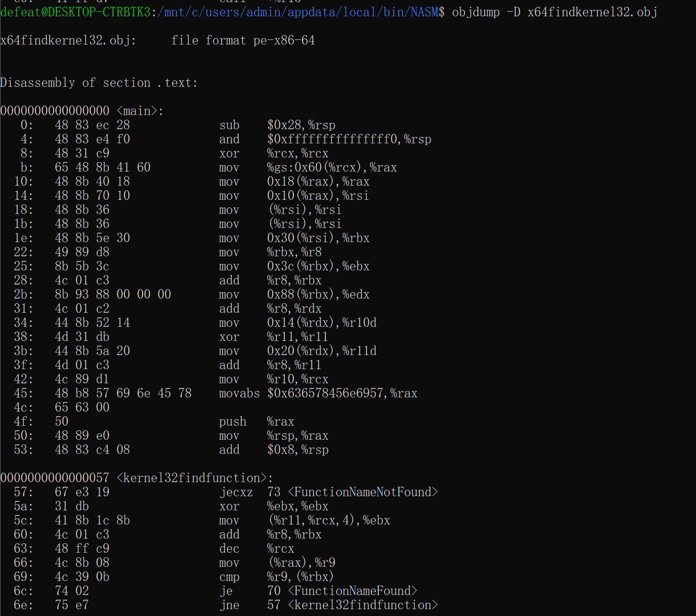Click the 'Disassembly of section .text:' line

point(99,83)
